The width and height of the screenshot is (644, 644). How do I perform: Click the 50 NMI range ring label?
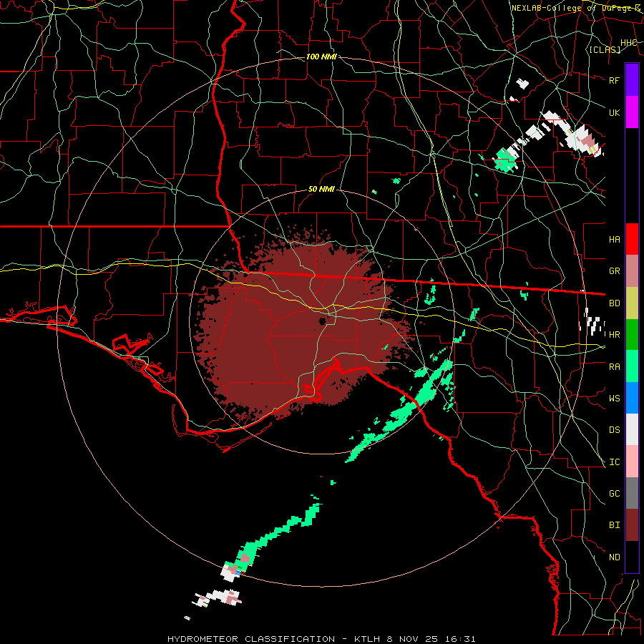(321, 190)
